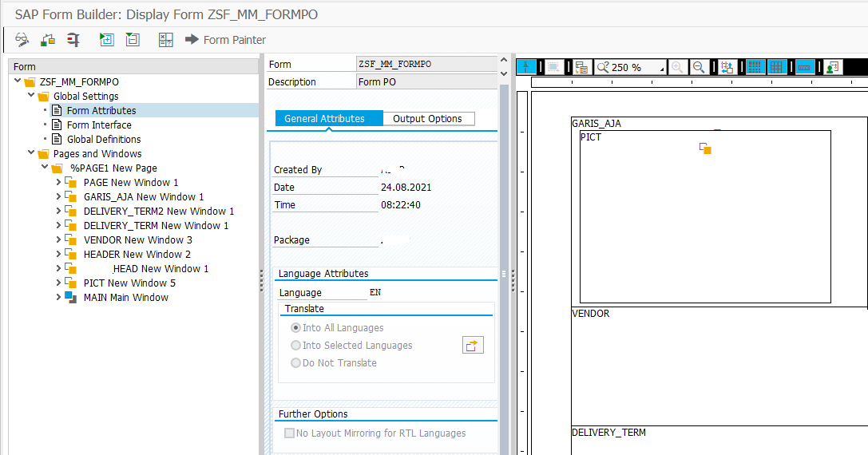The width and height of the screenshot is (868, 455).
Task: Click the select languages arrow button
Action: pyautogui.click(x=473, y=345)
